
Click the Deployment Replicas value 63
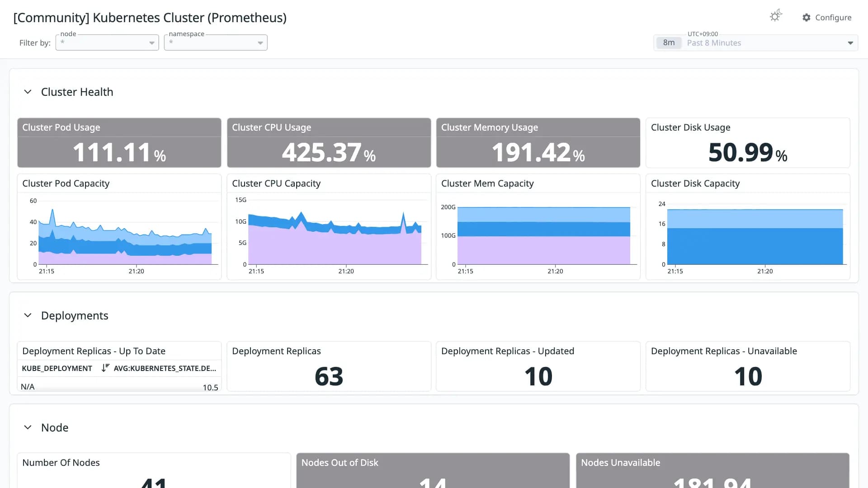(x=329, y=376)
